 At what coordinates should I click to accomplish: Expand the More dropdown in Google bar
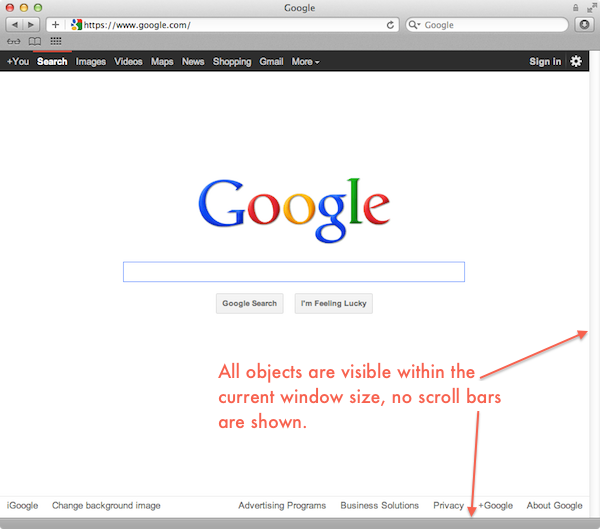[x=305, y=62]
